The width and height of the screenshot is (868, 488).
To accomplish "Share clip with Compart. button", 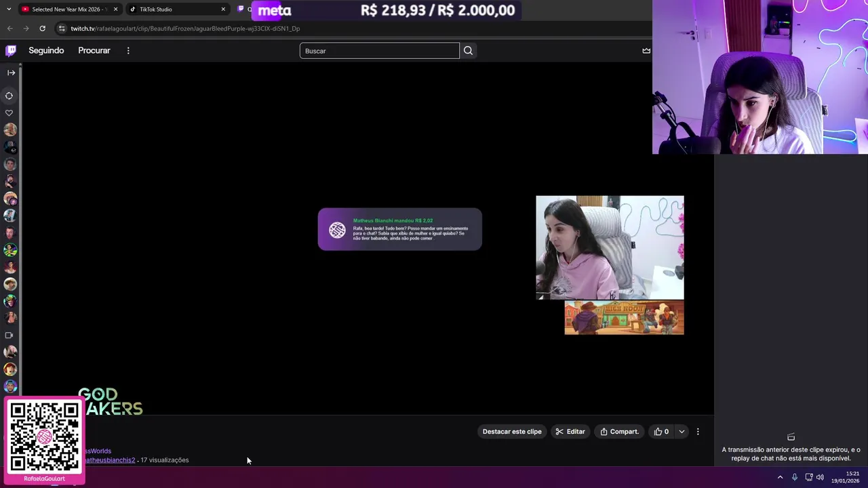I will 620,432.
